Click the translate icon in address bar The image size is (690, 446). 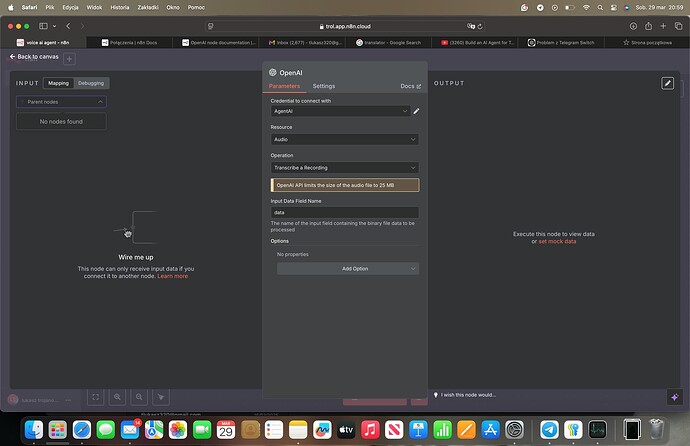point(470,26)
